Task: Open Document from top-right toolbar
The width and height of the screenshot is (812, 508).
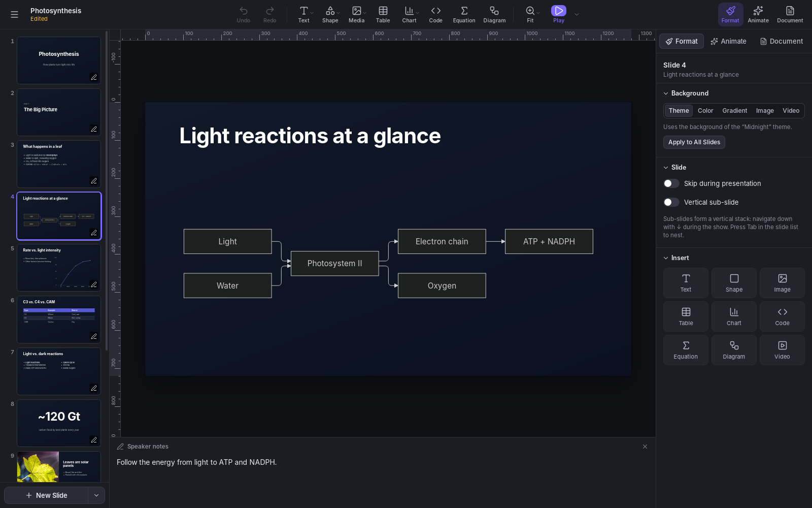Action: click(790, 14)
